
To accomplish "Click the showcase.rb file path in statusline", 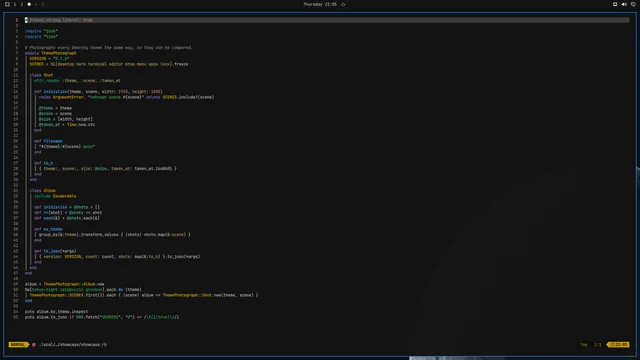I will pos(73,344).
